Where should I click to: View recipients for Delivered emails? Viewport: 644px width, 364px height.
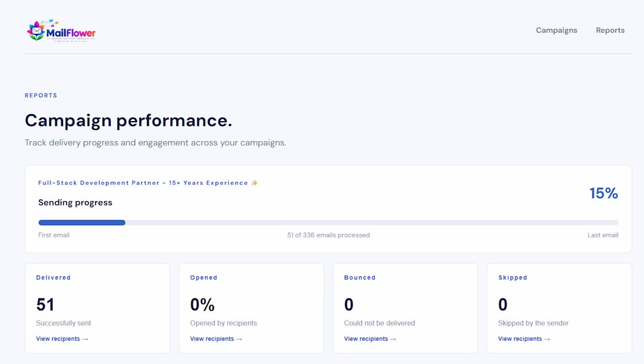tap(62, 339)
